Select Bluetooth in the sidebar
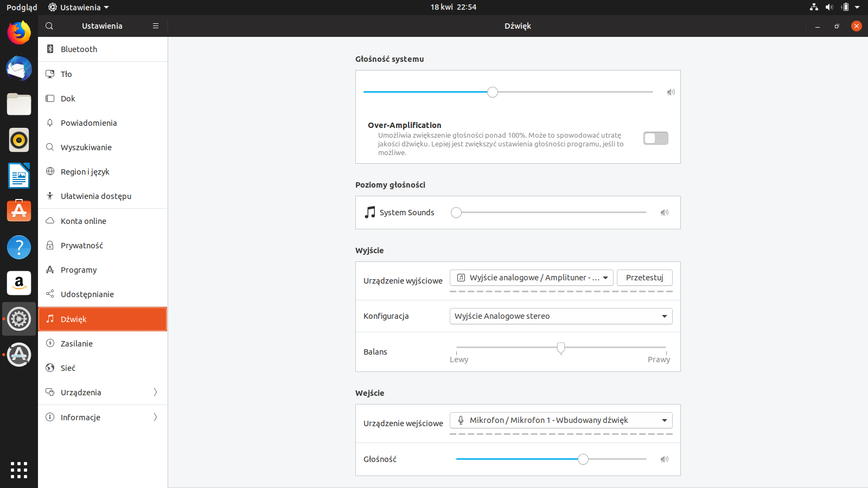This screenshot has width=868, height=488. (x=103, y=49)
